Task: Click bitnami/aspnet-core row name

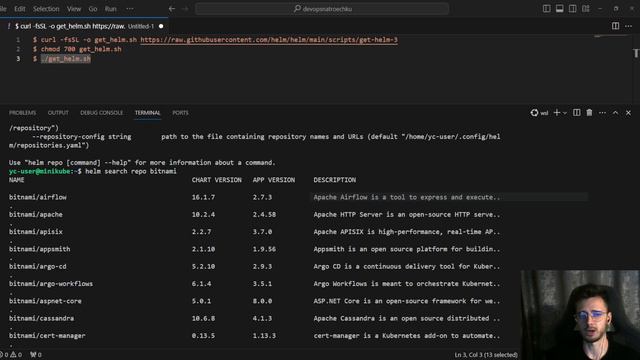Action: (45, 301)
